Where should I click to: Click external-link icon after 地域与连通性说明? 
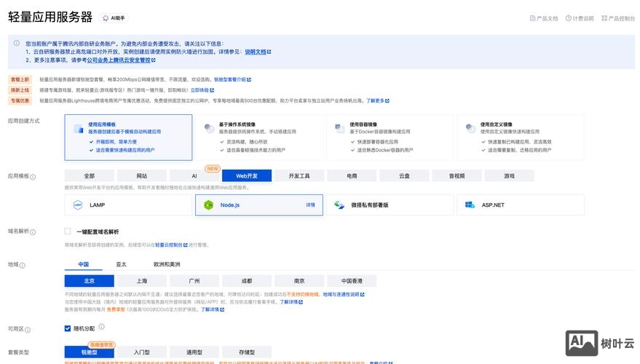(363, 294)
